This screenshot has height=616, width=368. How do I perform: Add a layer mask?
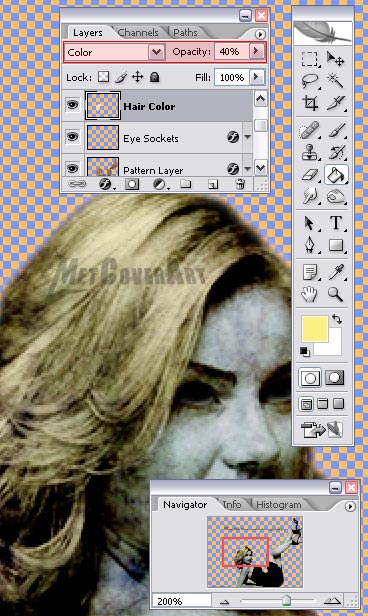click(x=132, y=184)
